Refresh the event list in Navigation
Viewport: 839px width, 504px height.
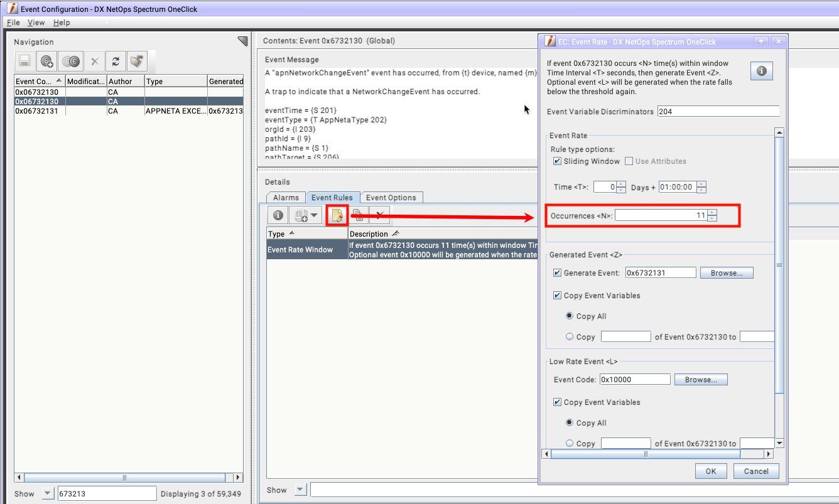[116, 61]
